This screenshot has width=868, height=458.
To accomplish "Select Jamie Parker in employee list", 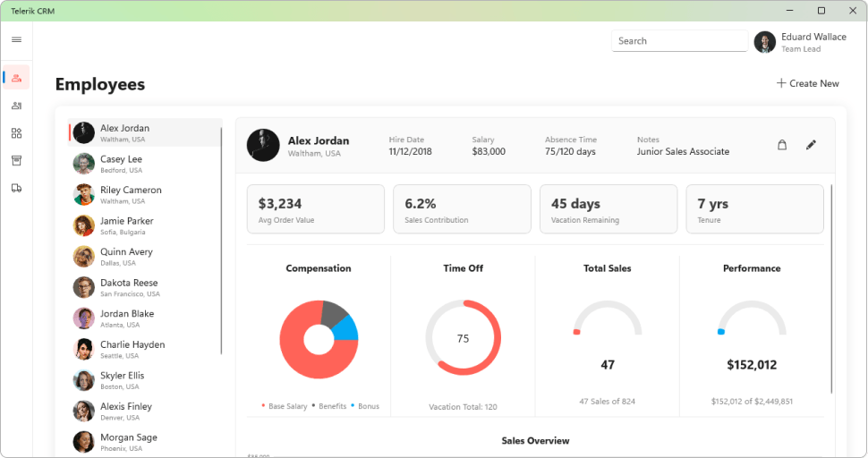I will 145,225.
